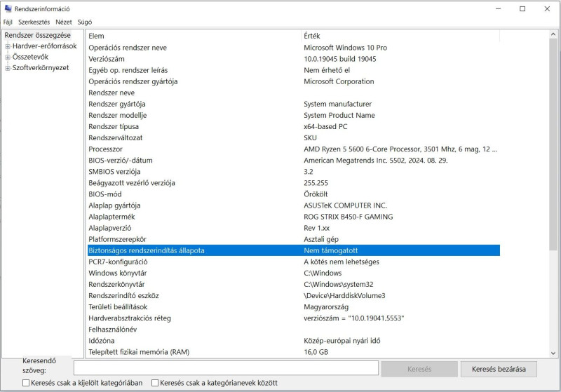The image size is (561, 392).
Task: Select Rendszer összegzése tree node
Action: pyautogui.click(x=38, y=35)
